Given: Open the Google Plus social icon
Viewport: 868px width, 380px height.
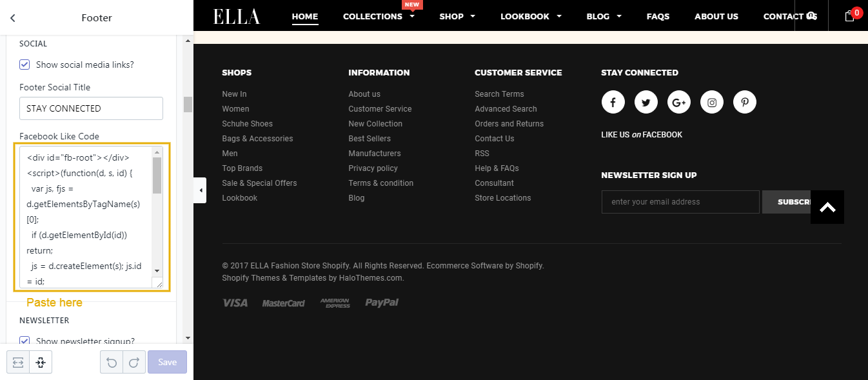Looking at the screenshot, I should coord(678,102).
